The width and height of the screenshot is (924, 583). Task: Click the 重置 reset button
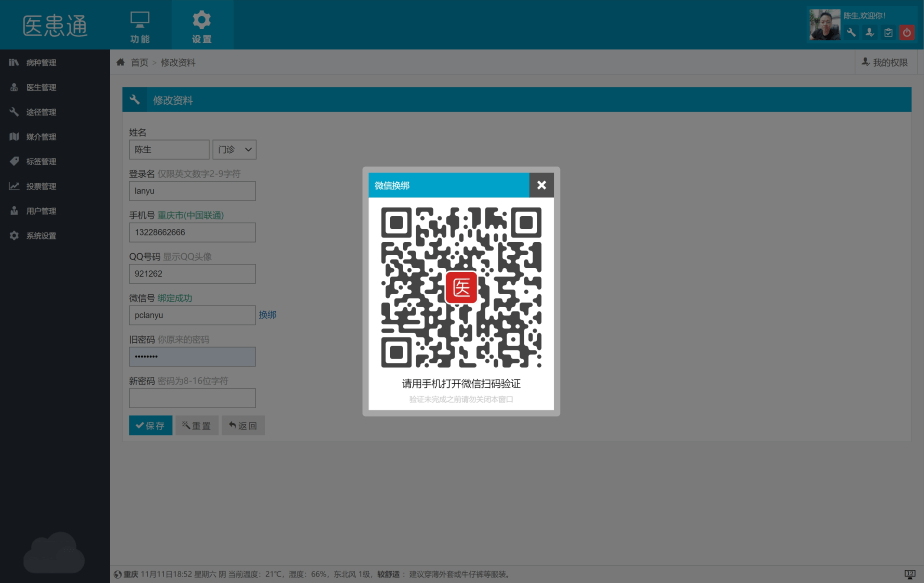tap(197, 426)
